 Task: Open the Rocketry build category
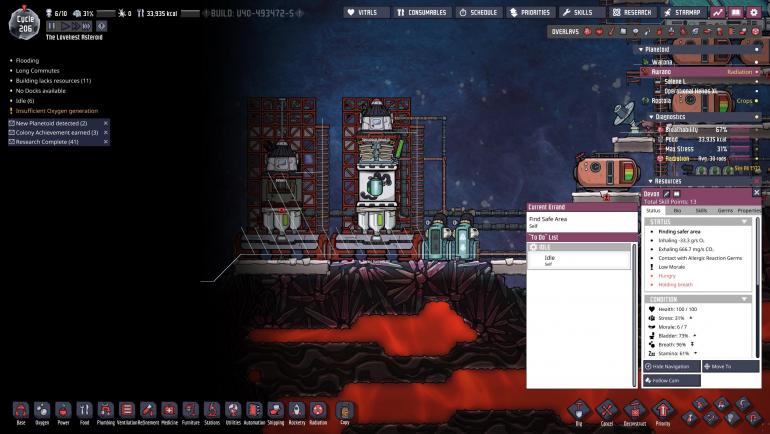pos(297,410)
